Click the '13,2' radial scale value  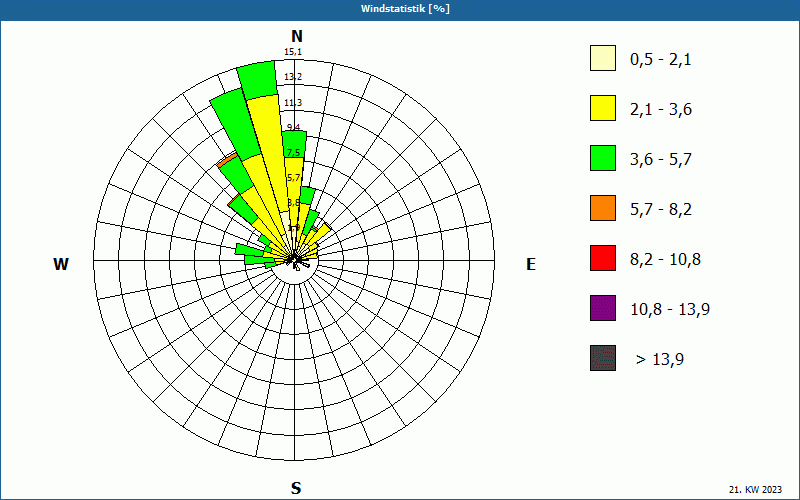pos(293,77)
